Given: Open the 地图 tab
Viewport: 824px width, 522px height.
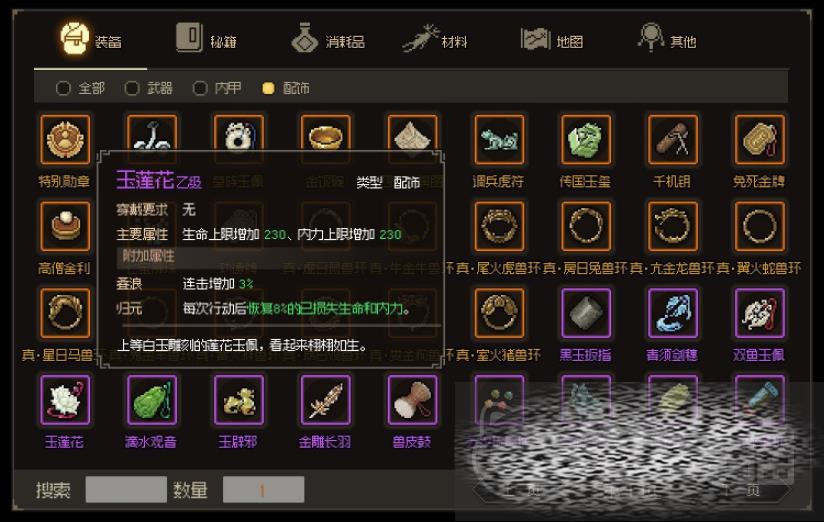Looking at the screenshot, I should point(552,39).
